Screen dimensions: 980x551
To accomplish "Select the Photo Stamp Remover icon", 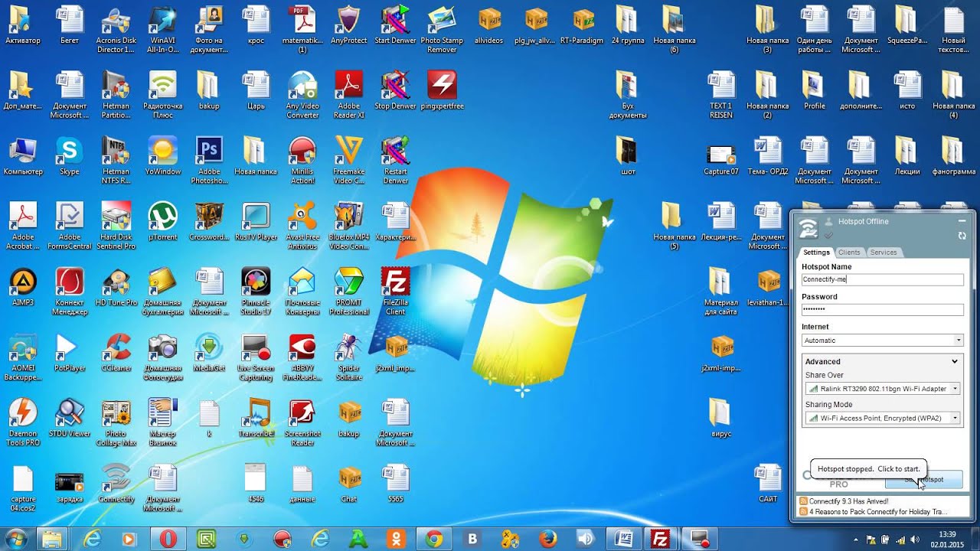I will coord(443,29).
